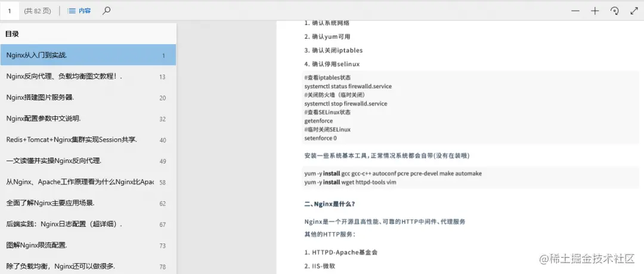Screen dimensions: 644x274
Task: Zoom out with the minus icon
Action: click(x=575, y=11)
